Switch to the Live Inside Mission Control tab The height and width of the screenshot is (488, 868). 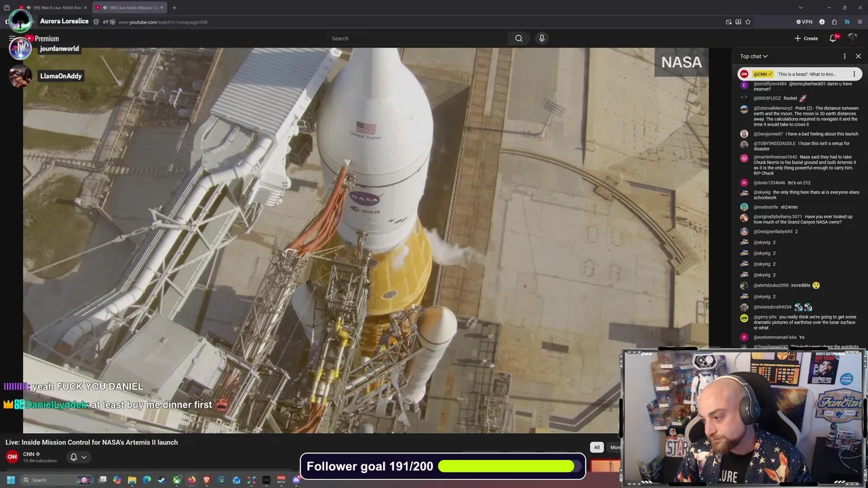tap(129, 7)
